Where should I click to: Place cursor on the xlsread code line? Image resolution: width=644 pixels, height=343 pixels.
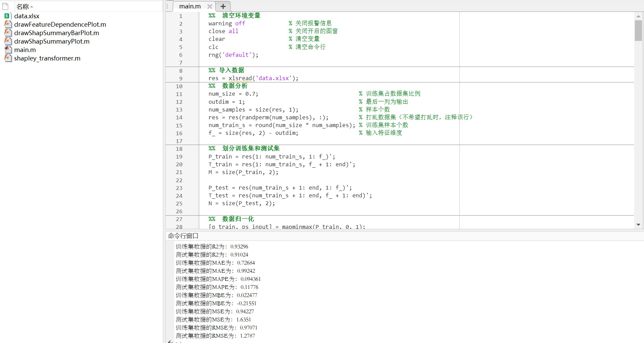pyautogui.click(x=253, y=78)
